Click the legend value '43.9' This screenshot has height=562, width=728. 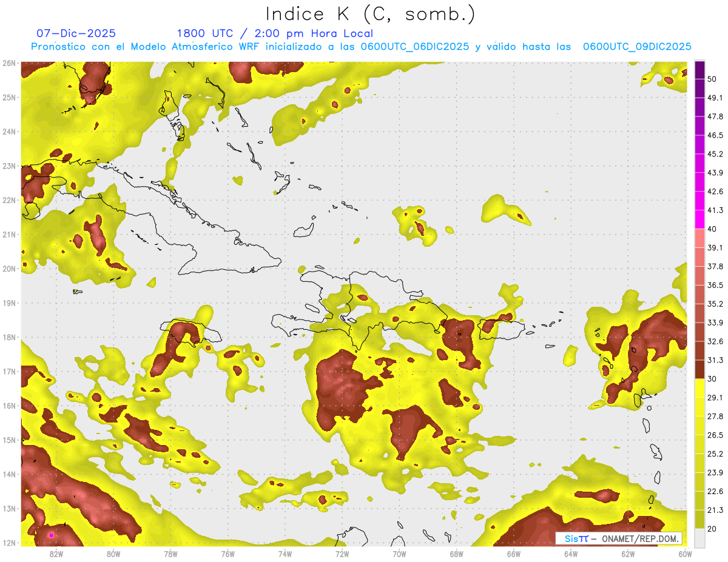click(x=715, y=173)
